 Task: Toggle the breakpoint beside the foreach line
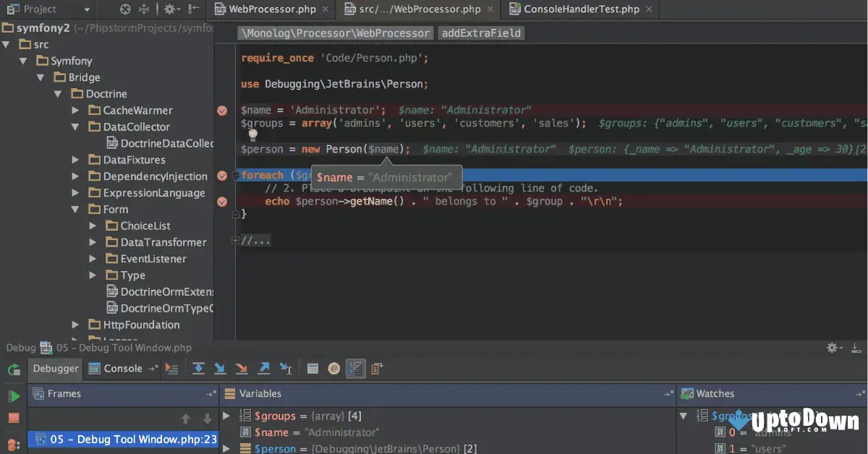(x=222, y=175)
